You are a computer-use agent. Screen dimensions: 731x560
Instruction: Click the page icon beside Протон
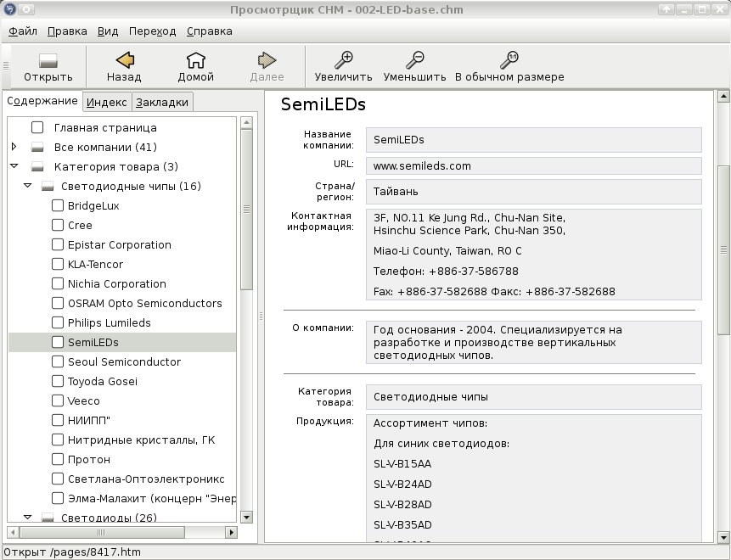[58, 459]
